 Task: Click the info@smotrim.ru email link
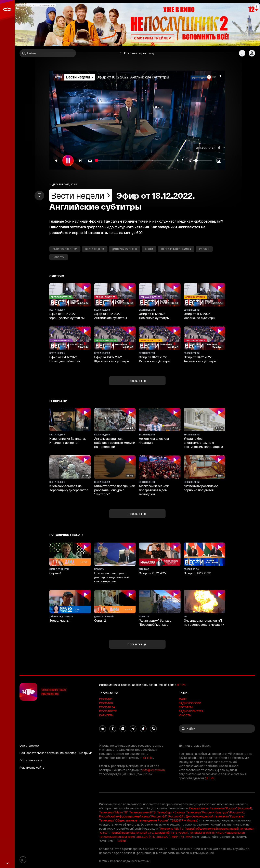pyautogui.click(x=154, y=770)
